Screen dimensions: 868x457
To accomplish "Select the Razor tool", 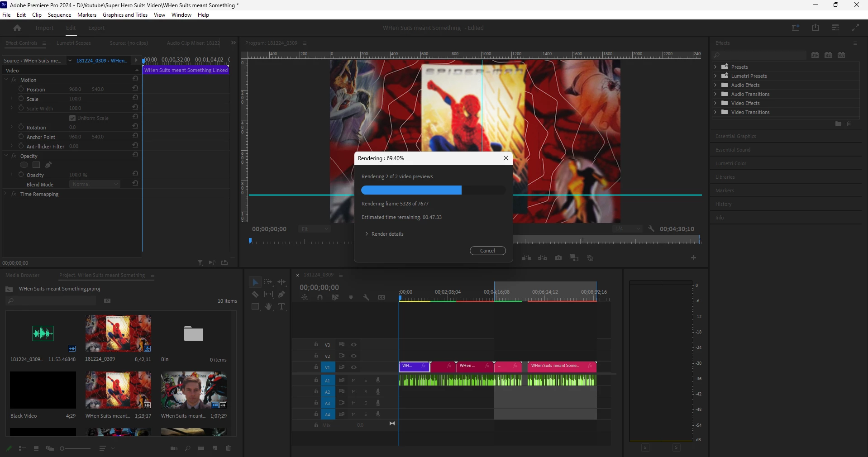I will coord(255,294).
